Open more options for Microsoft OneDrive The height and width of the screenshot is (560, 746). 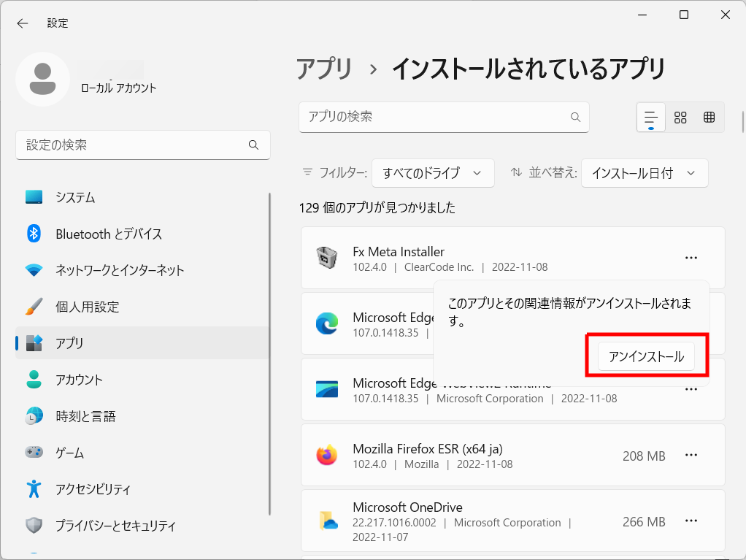coord(691,521)
